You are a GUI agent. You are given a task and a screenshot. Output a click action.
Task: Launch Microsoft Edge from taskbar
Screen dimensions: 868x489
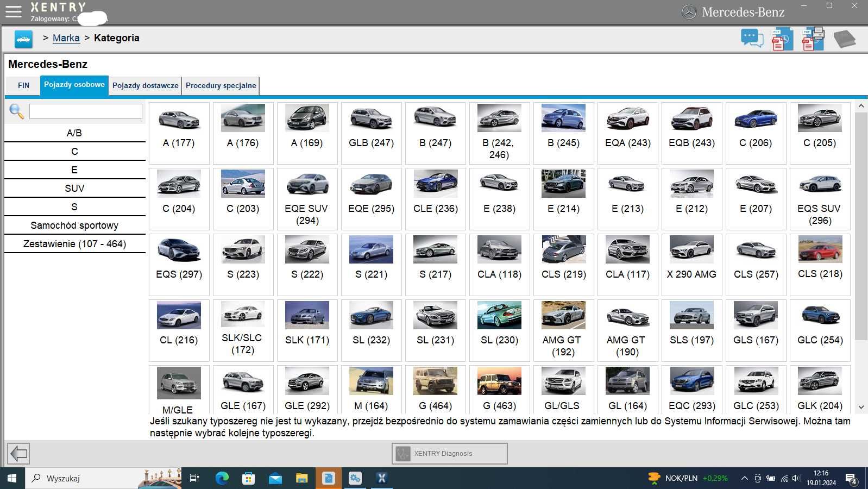tap(222, 478)
